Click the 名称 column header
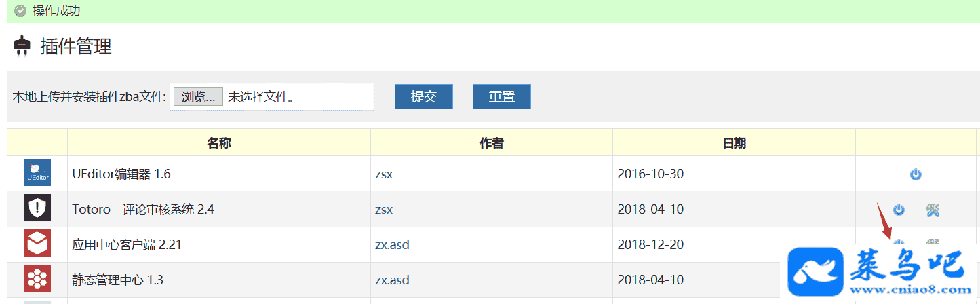 (x=219, y=143)
